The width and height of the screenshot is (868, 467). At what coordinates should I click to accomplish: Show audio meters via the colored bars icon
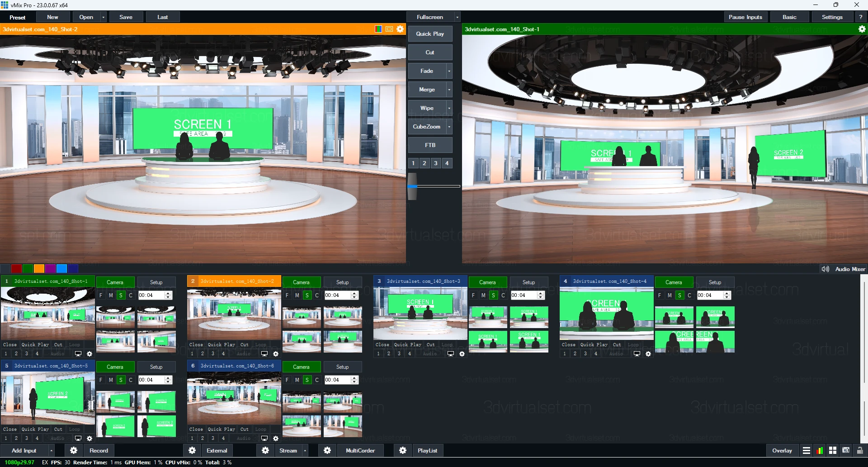click(820, 451)
